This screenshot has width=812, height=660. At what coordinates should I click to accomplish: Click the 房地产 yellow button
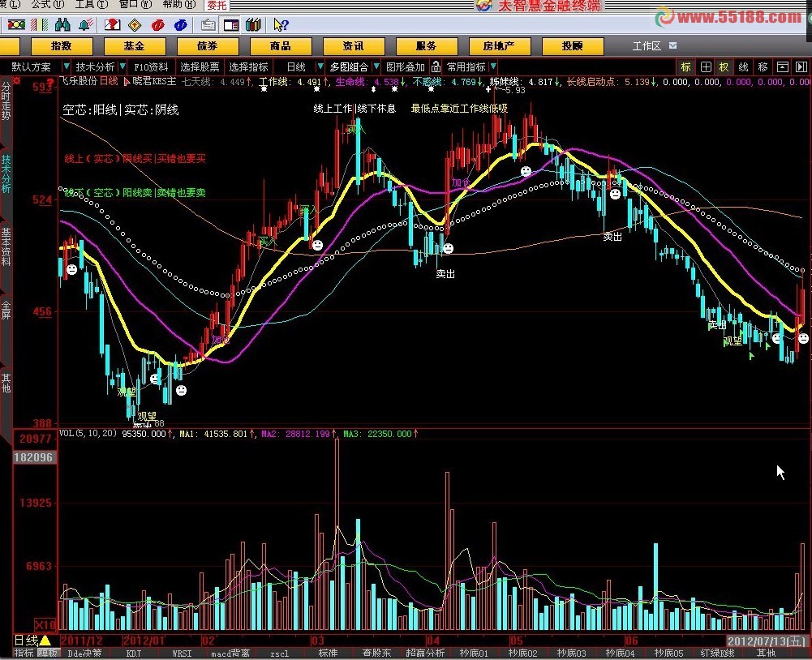(x=500, y=46)
